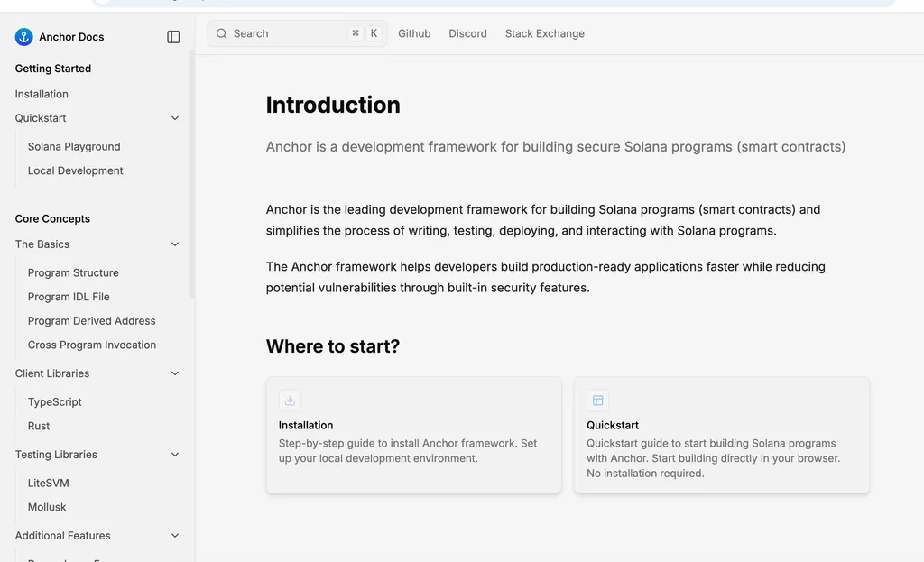This screenshot has height=562, width=924.
Task: Click the magnifier icon in the search box
Action: tap(222, 33)
